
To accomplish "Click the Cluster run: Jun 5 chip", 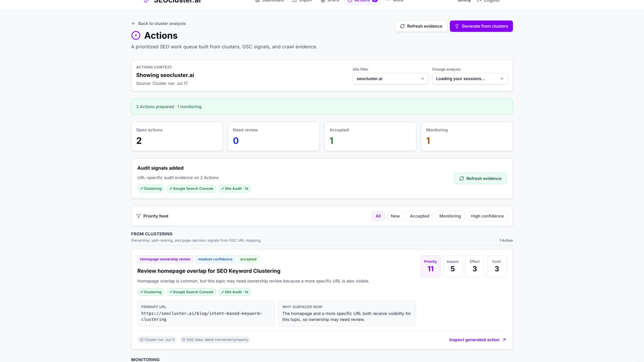I will pyautogui.click(x=157, y=340).
